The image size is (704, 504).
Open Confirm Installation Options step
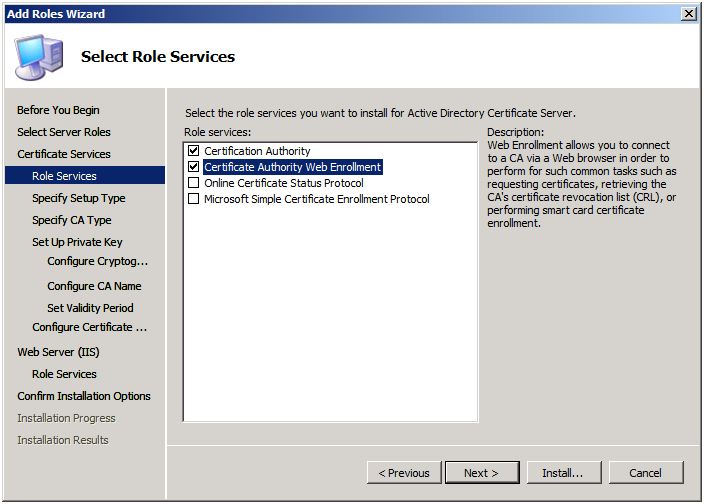(84, 396)
